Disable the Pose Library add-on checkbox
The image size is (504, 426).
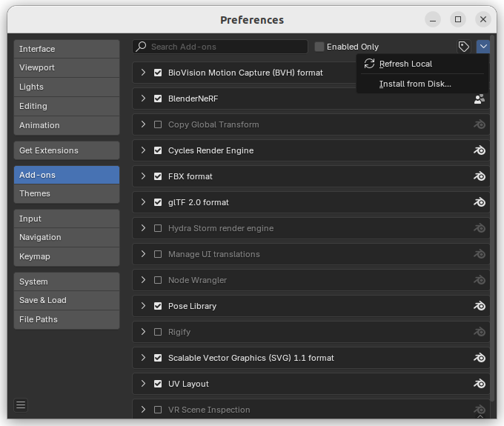coord(158,306)
